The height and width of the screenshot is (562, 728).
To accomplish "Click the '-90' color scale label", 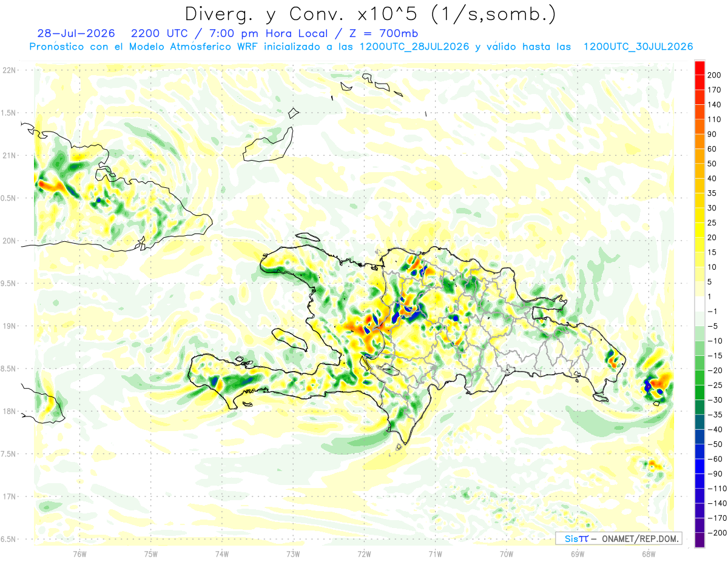I will pos(715,474).
